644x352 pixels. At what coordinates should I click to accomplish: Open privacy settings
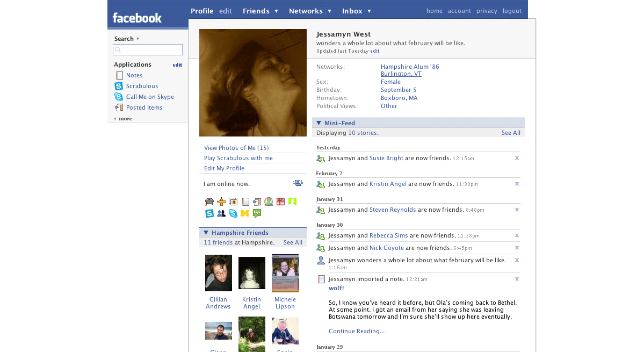487,11
